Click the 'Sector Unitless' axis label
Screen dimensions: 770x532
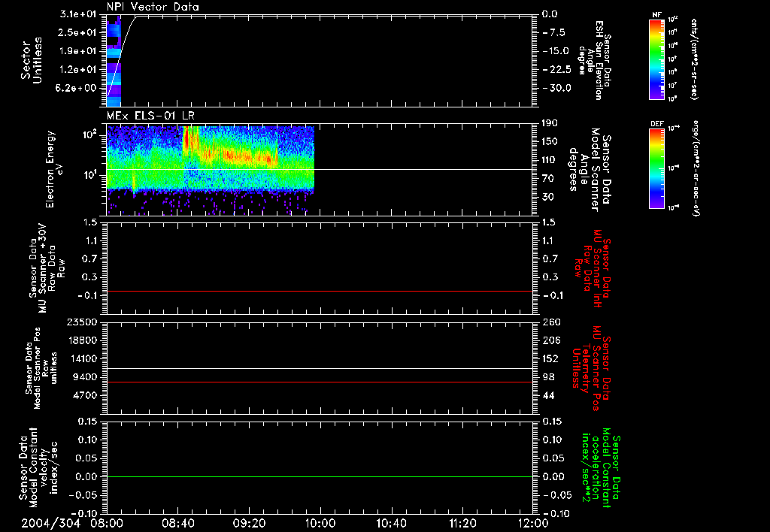32,60
